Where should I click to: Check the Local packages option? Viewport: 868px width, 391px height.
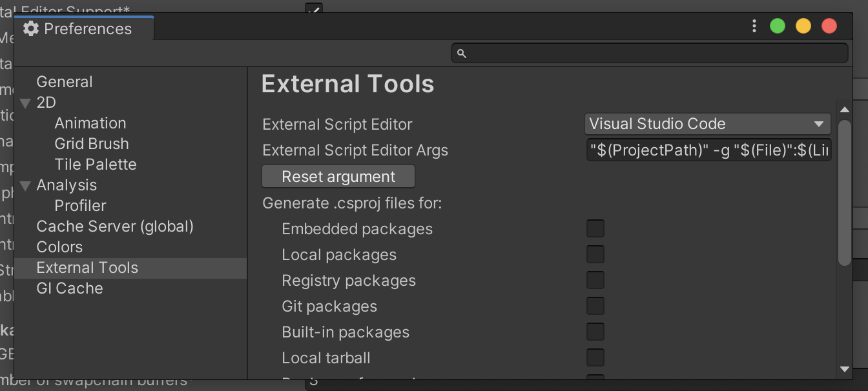point(595,254)
